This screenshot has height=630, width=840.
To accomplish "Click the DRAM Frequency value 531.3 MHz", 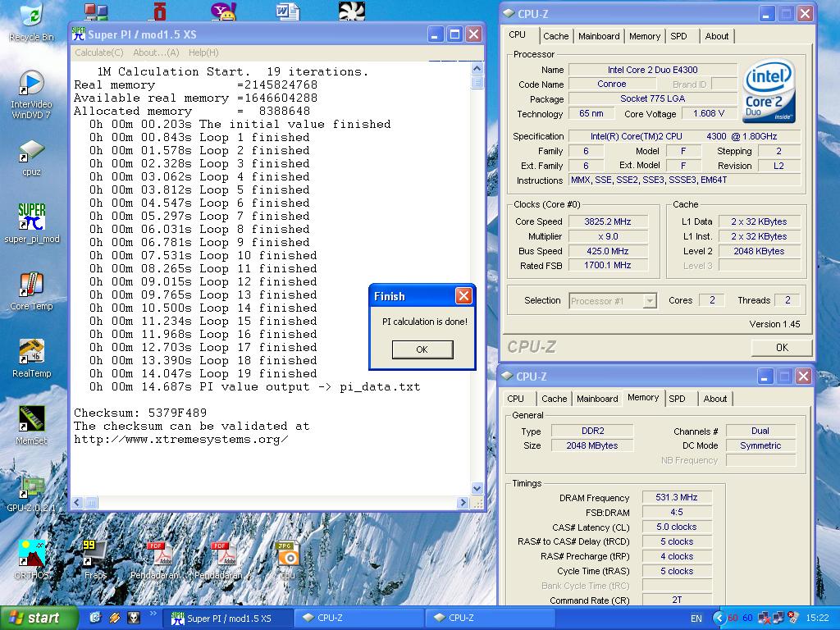I will [677, 498].
